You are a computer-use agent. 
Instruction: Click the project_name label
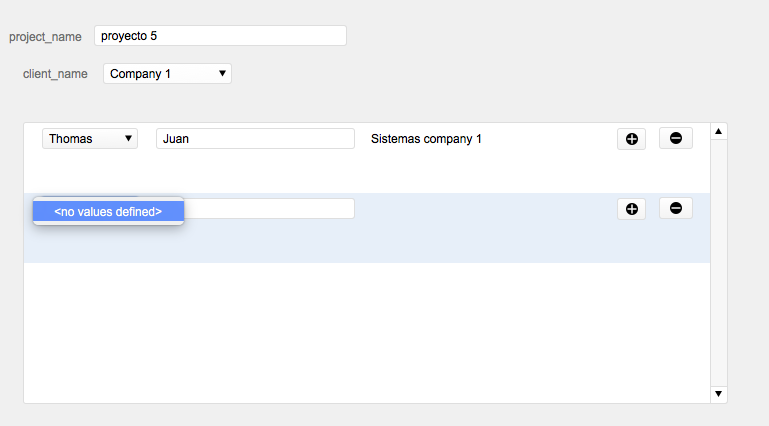[45, 37]
